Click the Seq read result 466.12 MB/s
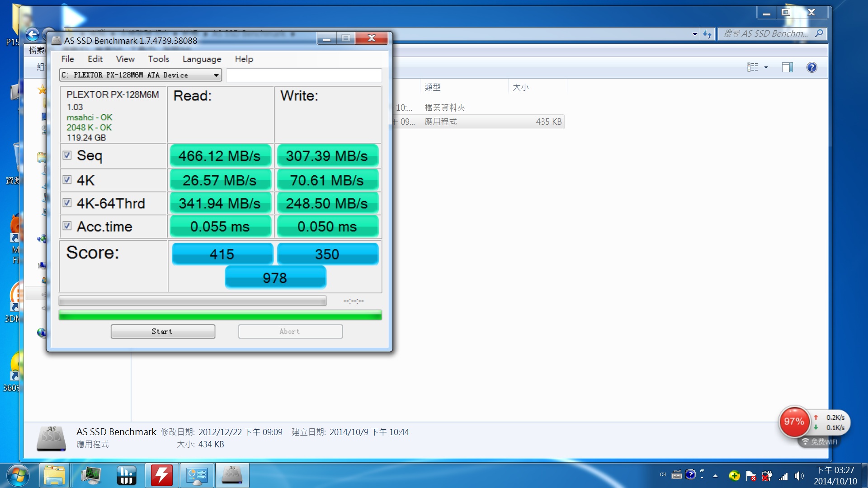 click(x=220, y=156)
